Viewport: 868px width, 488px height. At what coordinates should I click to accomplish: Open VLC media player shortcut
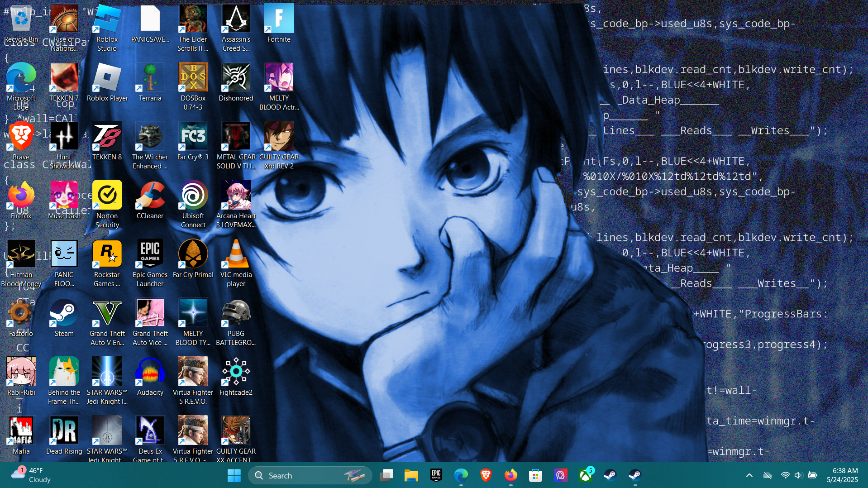236,263
